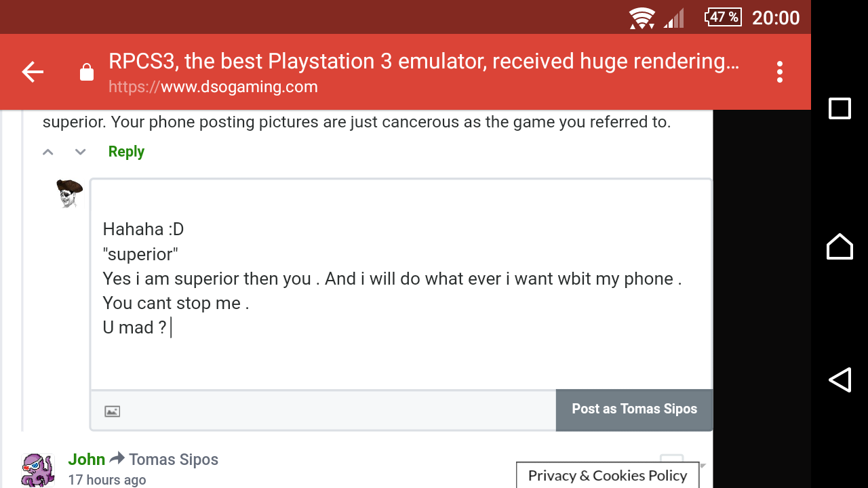This screenshot has height=488, width=868.
Task: Tap the back arrow in the browser toolbar
Action: (33, 72)
